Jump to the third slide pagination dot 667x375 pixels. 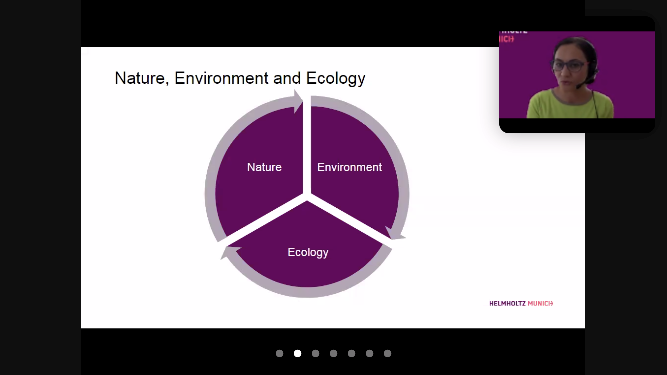[315, 353]
